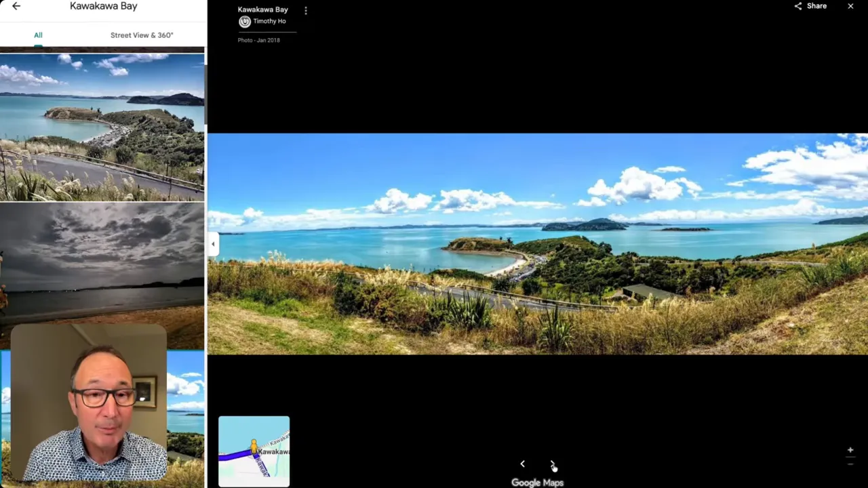This screenshot has height=488, width=868.
Task: Click the Photo · Jan 2018 date label
Action: (x=258, y=40)
